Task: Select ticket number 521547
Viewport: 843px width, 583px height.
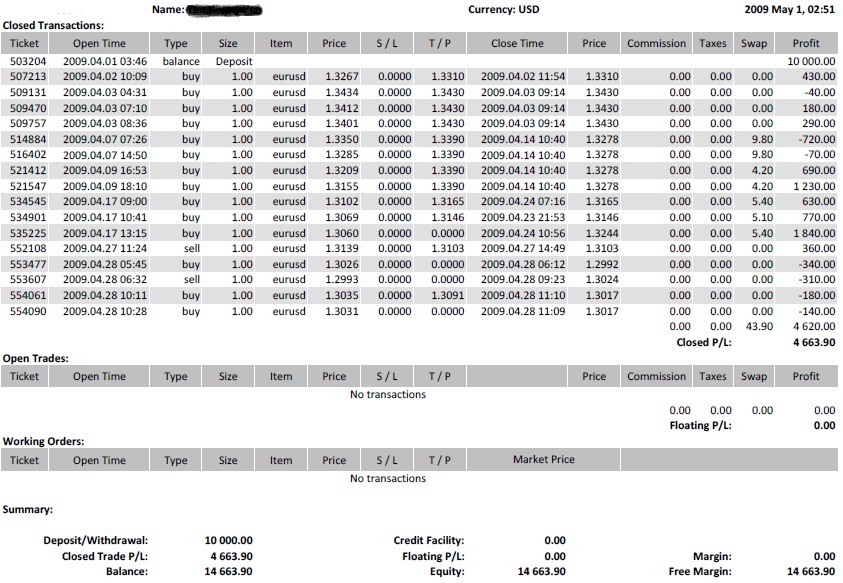Action: (x=28, y=186)
